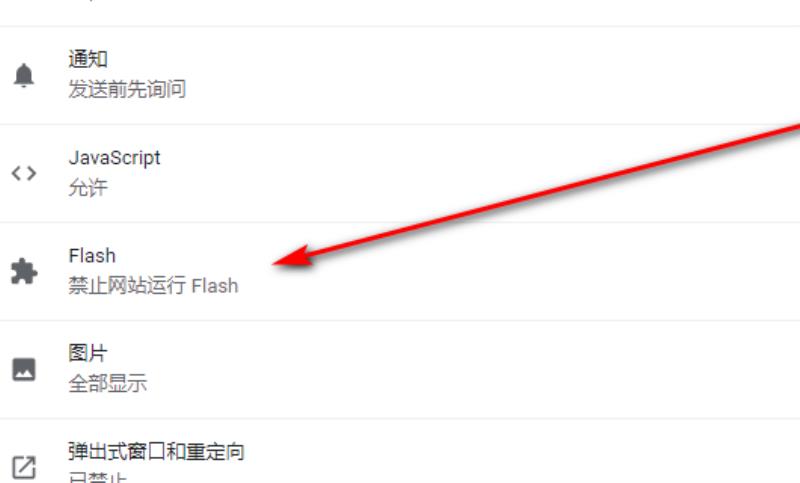Click the code brackets icon for JavaScript
This screenshot has height=483, width=800.
(x=24, y=173)
